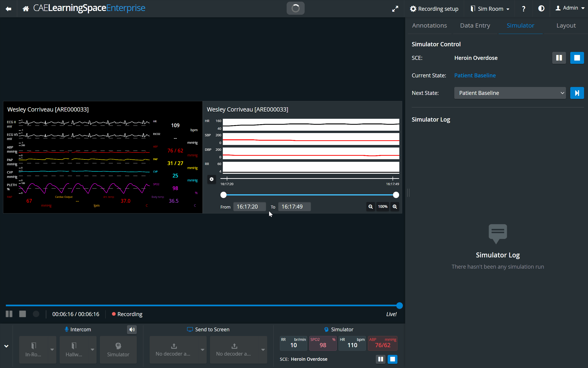Open home via the house icon
The image size is (588, 368).
[26, 9]
